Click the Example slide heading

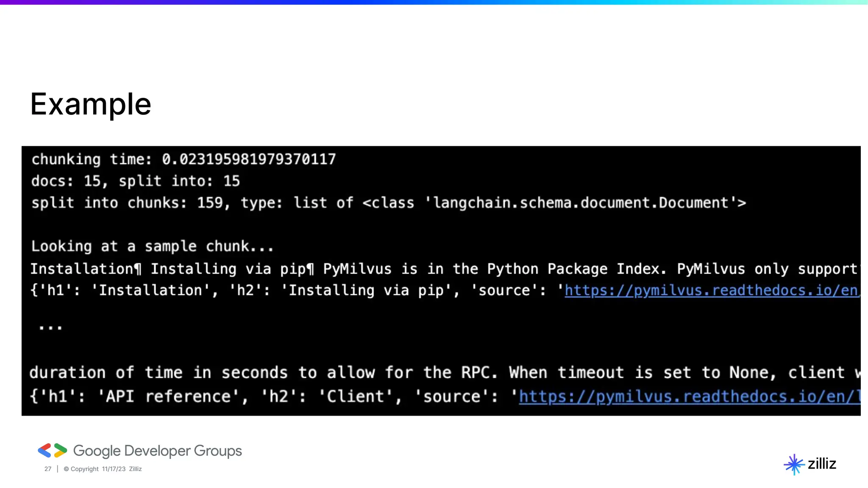(x=91, y=104)
